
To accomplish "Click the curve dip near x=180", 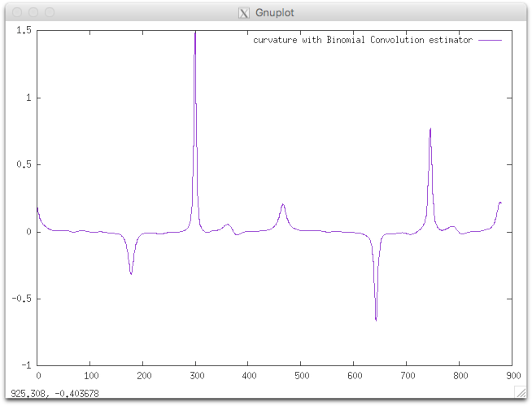I will point(131,273).
